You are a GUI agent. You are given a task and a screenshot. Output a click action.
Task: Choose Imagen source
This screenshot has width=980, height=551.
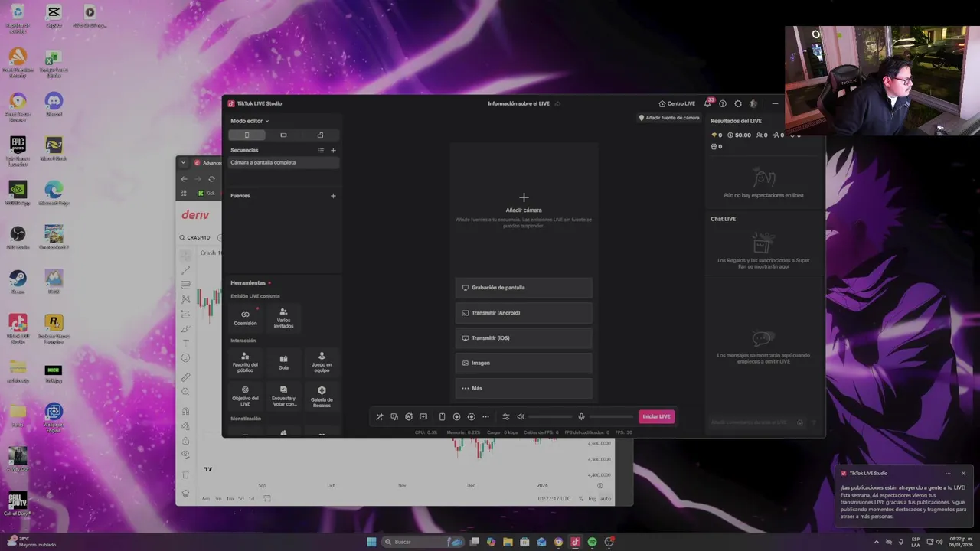(x=524, y=363)
